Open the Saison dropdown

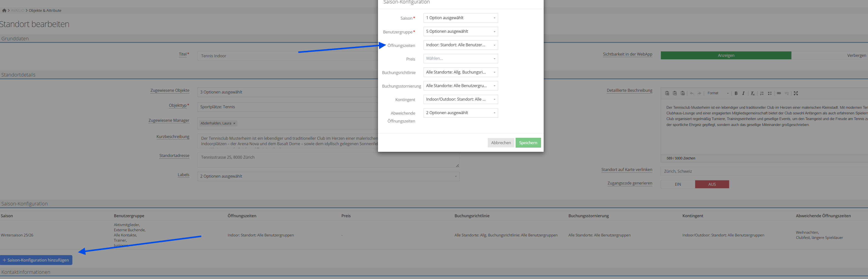pos(460,18)
